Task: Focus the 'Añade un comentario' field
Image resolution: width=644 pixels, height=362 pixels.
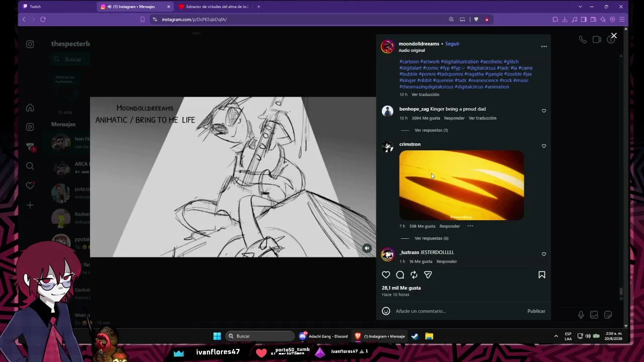Action: point(459,311)
